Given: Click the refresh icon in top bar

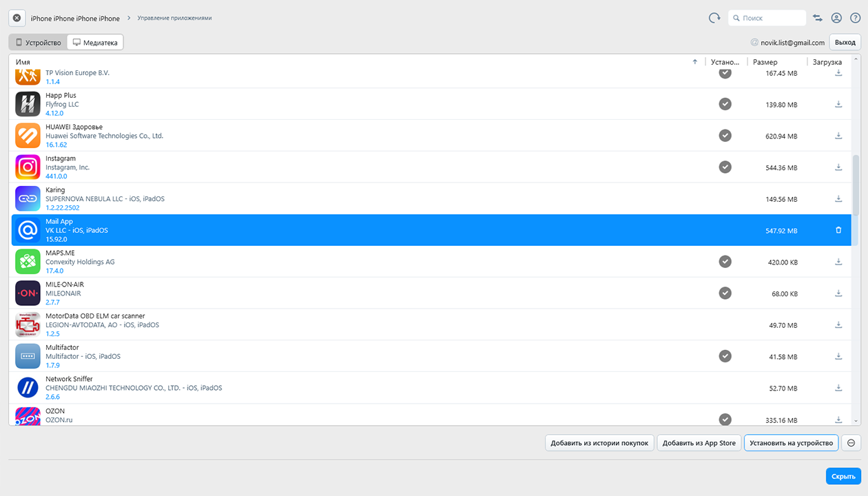Looking at the screenshot, I should point(714,18).
